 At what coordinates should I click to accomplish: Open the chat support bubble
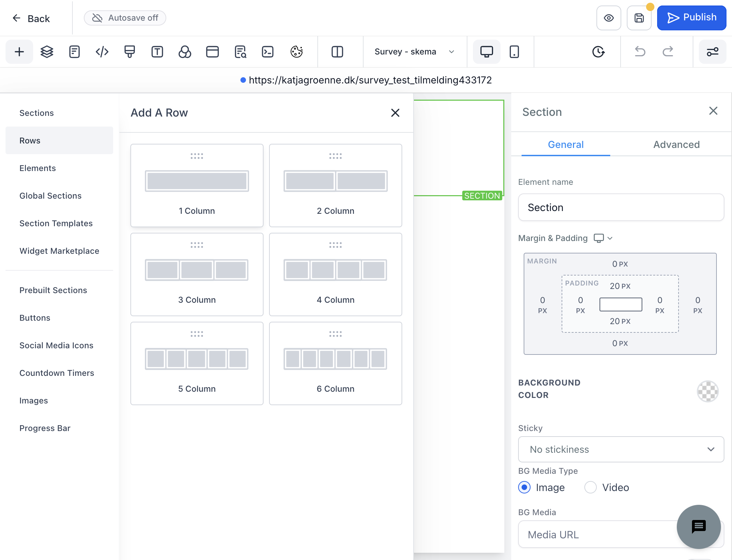(x=699, y=527)
